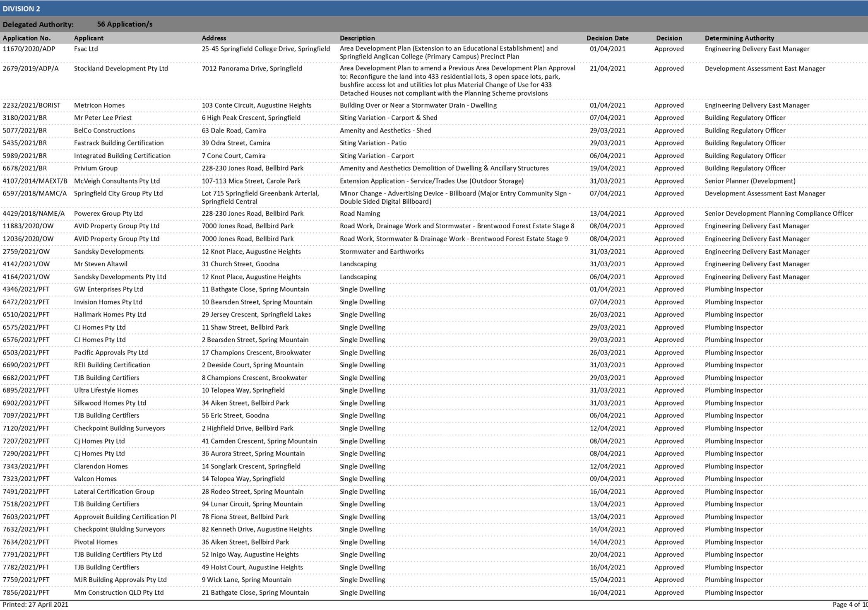Click address 9 Wick Lane, Spring Mountain
This screenshot has height=610, width=868.
[246, 580]
